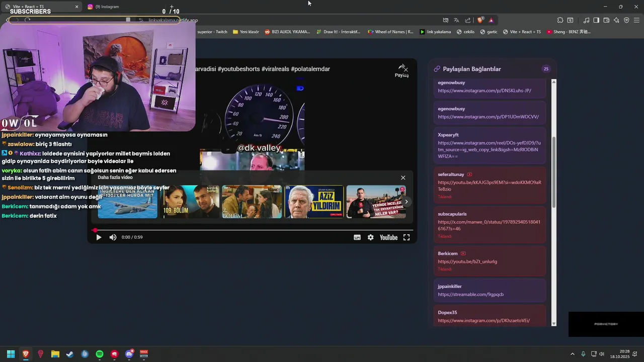
Task: Open the media control music note icon
Action: [586, 20]
